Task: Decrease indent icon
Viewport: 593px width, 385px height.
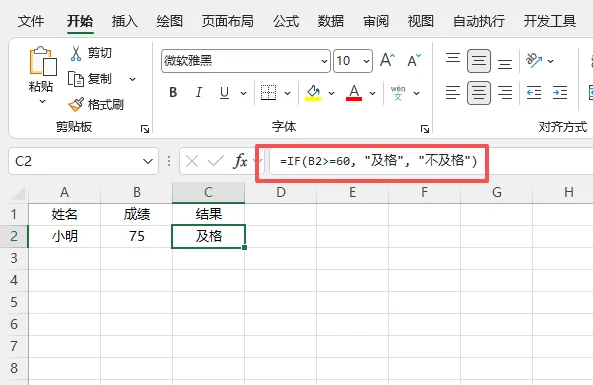Action: pos(534,93)
